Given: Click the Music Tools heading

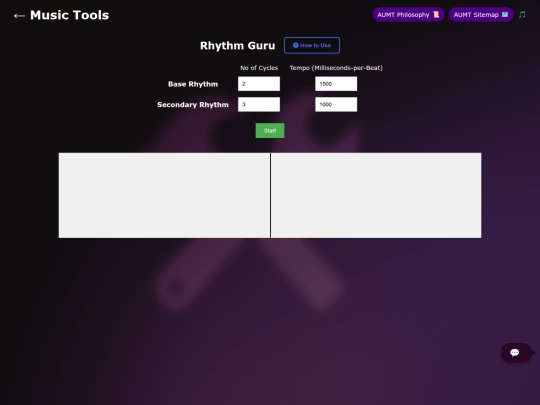Looking at the screenshot, I should tap(70, 15).
